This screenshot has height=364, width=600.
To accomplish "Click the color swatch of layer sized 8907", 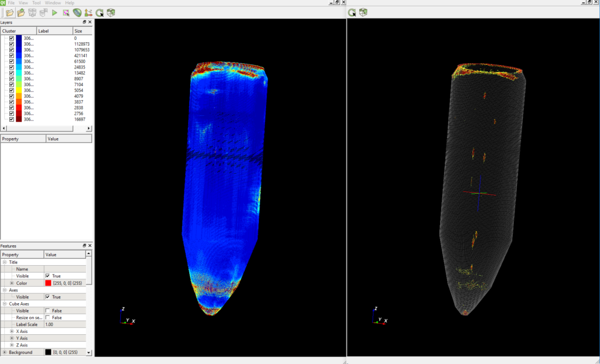I will click(x=19, y=79).
